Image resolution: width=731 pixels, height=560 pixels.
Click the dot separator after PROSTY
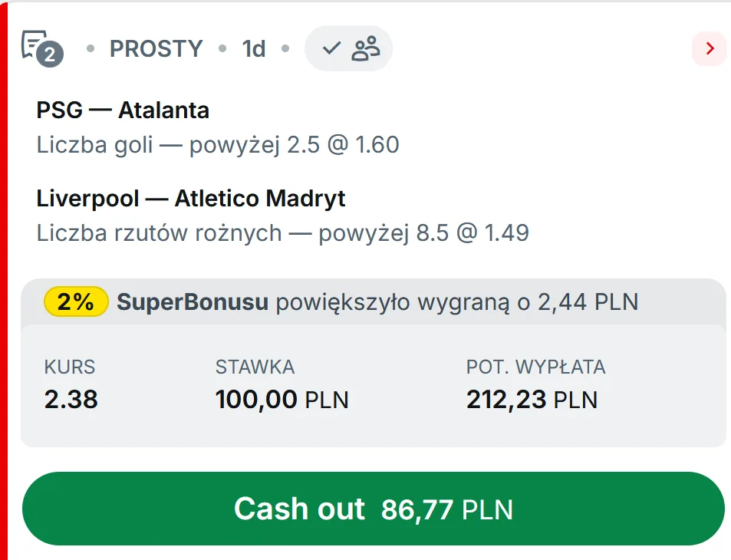tap(224, 48)
